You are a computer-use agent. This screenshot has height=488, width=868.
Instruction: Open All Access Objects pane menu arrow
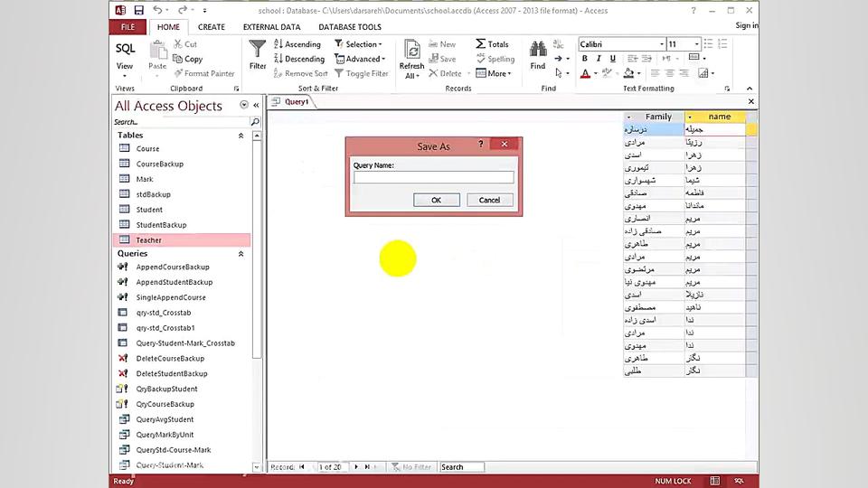point(243,105)
